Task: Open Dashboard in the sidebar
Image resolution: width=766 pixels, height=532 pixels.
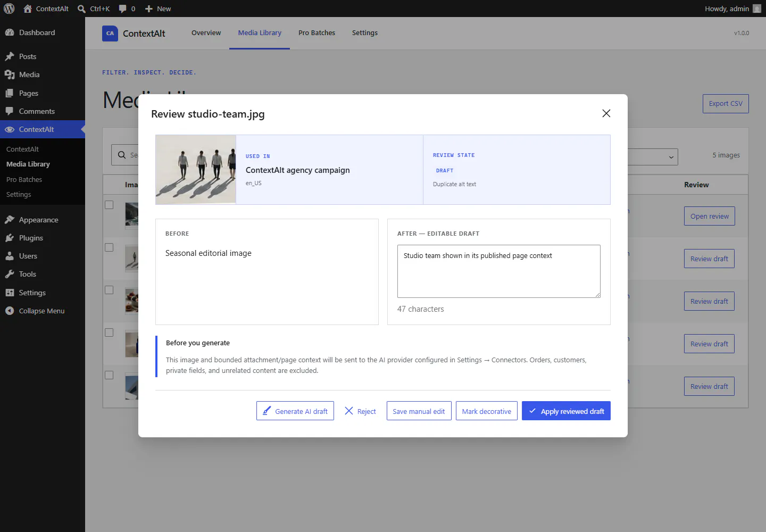Action: pos(43,32)
